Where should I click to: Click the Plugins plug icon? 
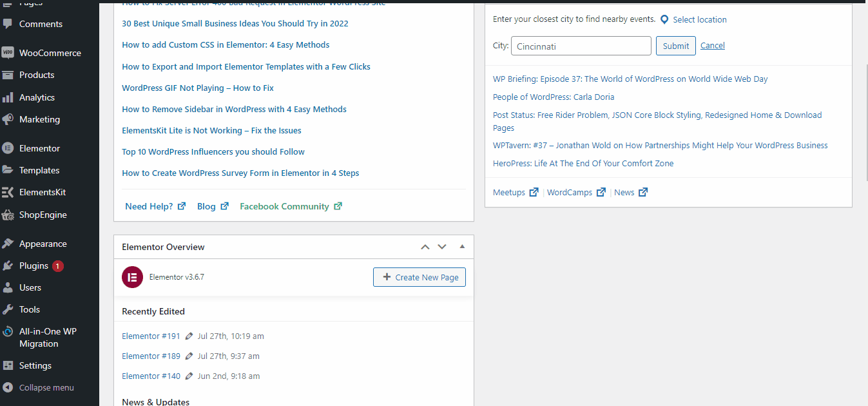pos(8,266)
